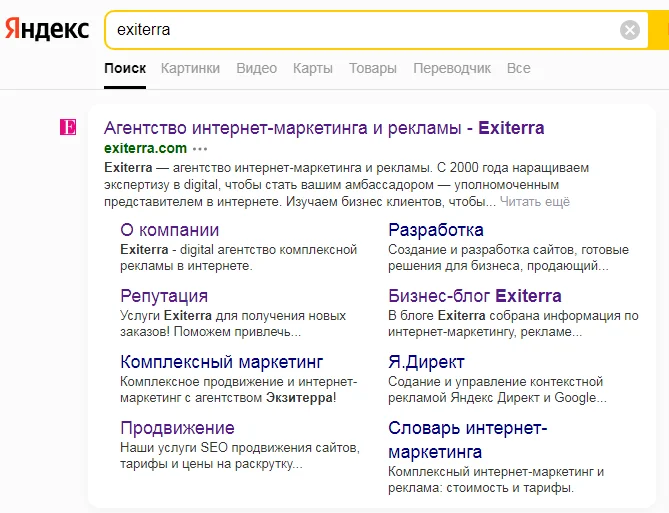Click the pink E favicon for Exiterra
This screenshot has height=513, width=669.
click(x=68, y=127)
